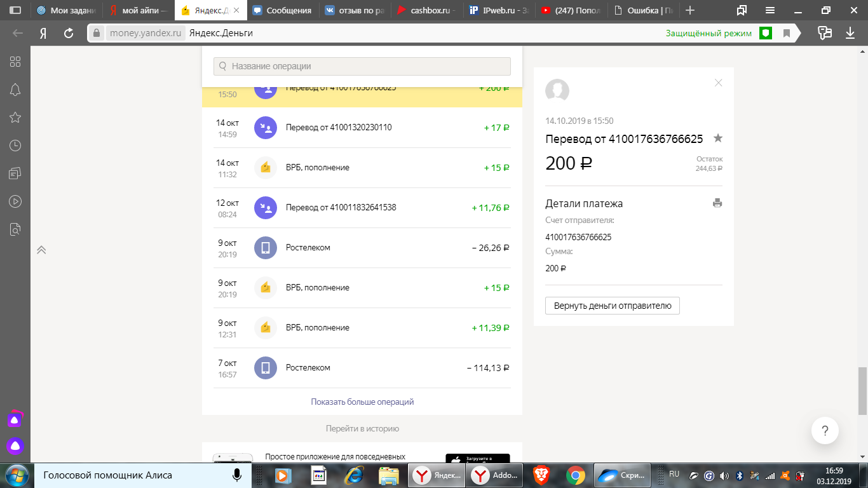Click the padlock icon in the address bar
The image size is (868, 488).
[97, 33]
